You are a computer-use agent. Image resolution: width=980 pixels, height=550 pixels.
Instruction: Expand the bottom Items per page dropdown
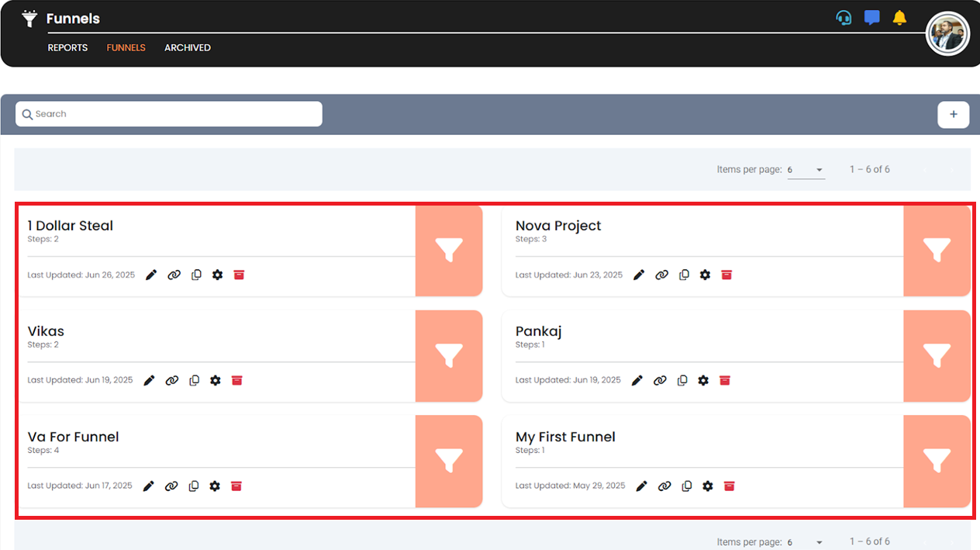[x=806, y=542]
